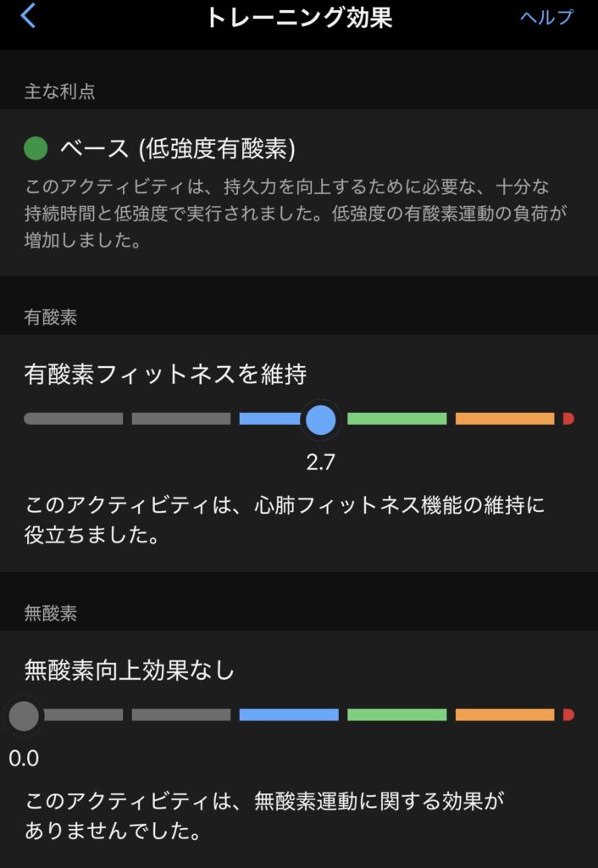Select the green segment of aerobic bar

coord(396,419)
